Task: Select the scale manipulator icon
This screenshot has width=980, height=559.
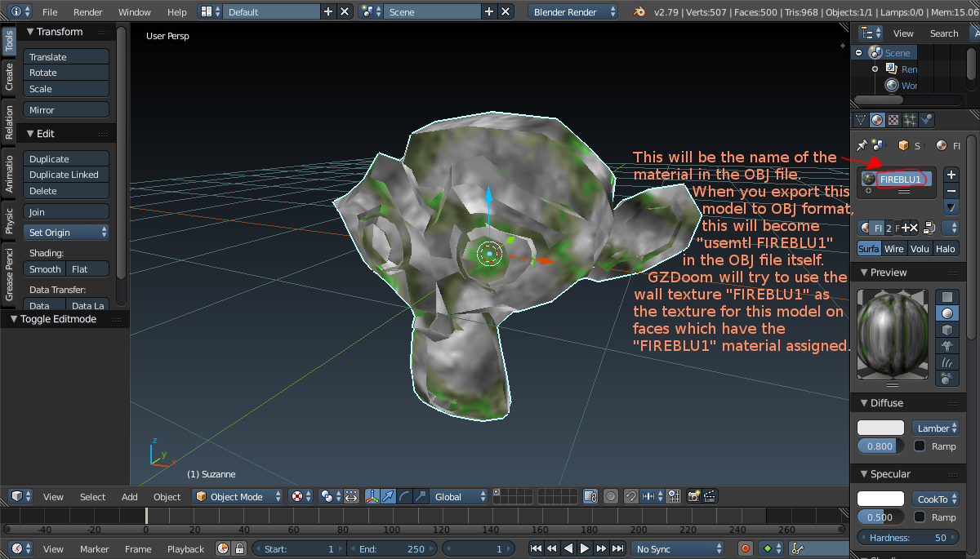Action: tap(421, 496)
